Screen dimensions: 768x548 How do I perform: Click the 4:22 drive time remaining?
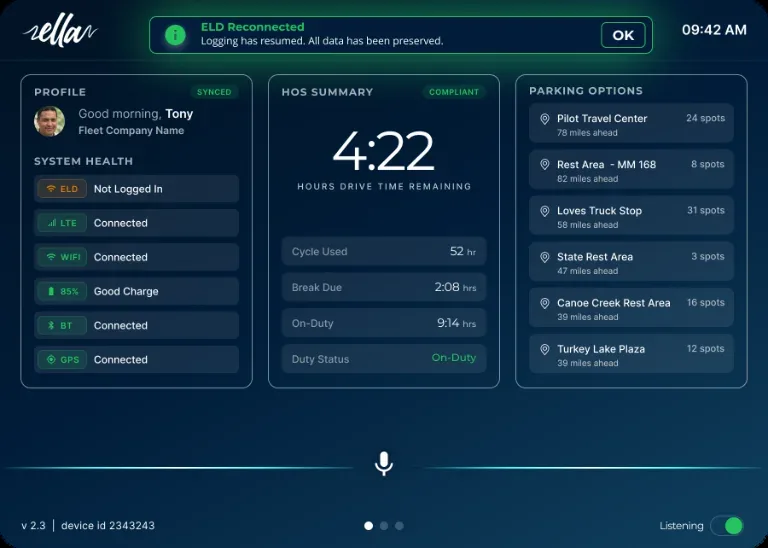[x=384, y=151]
